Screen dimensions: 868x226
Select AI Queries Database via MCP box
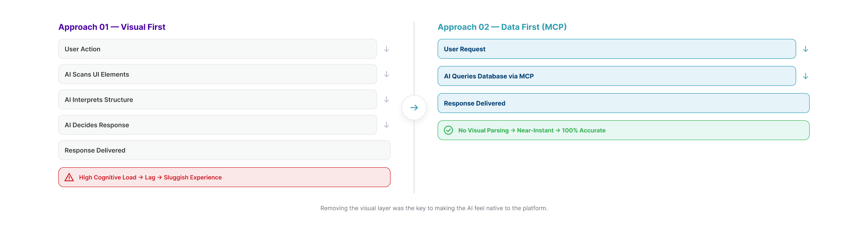(x=617, y=76)
